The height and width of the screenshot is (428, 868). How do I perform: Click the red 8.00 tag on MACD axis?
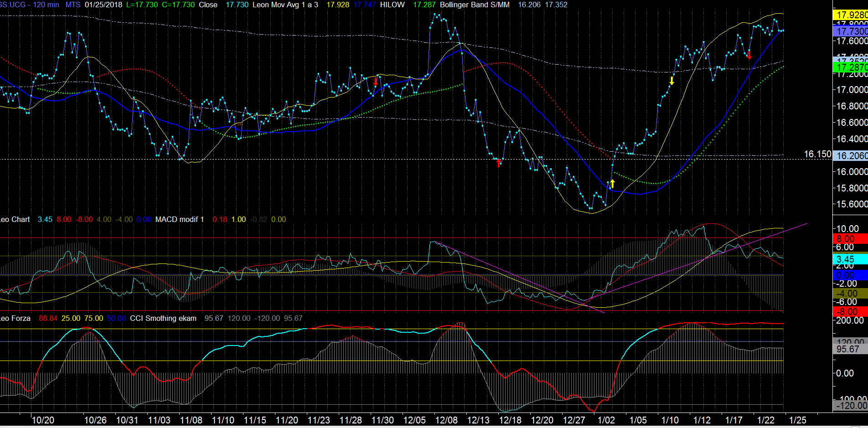[x=851, y=239]
